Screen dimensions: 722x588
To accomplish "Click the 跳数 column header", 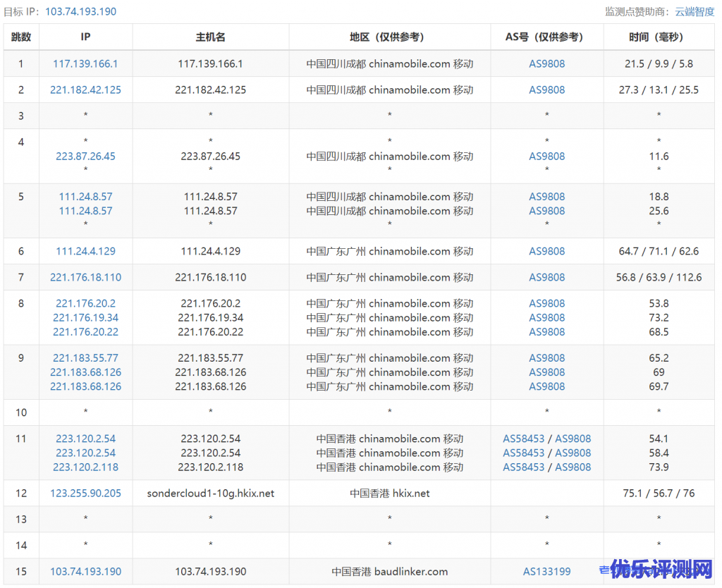I will coord(21,37).
